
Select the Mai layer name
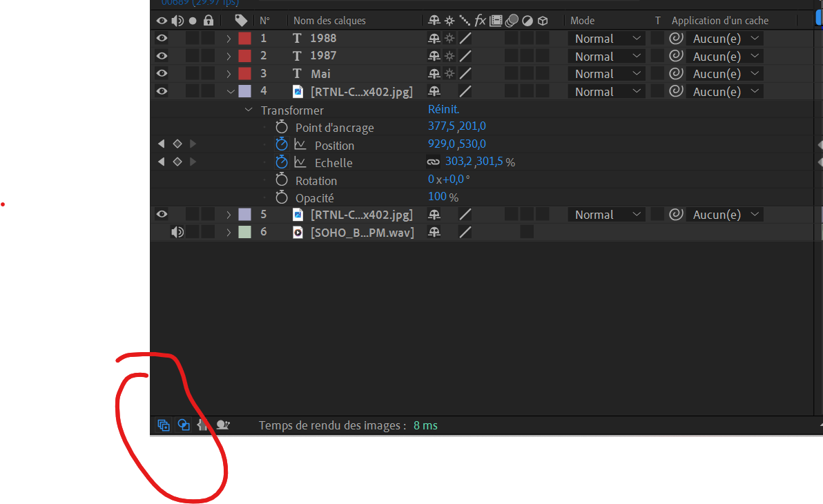click(x=320, y=73)
